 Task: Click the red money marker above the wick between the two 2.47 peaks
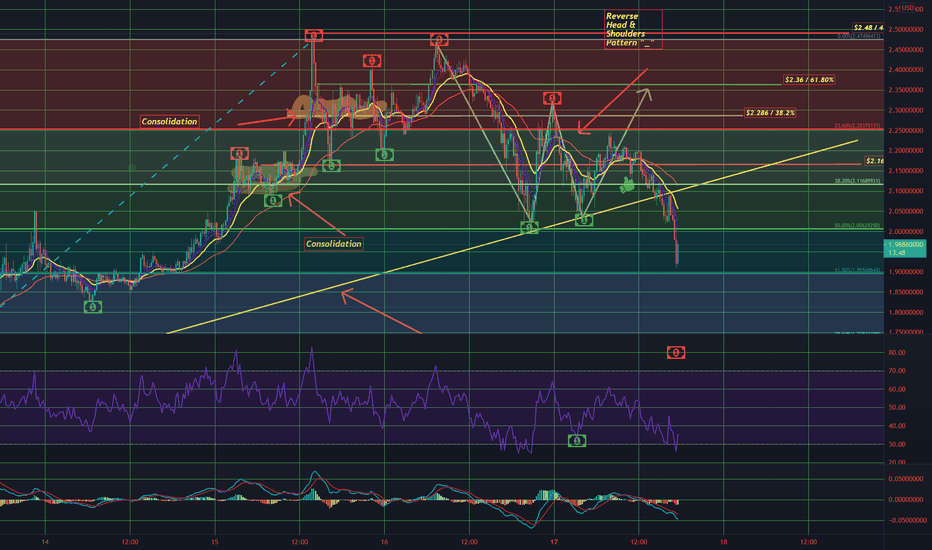point(372,61)
